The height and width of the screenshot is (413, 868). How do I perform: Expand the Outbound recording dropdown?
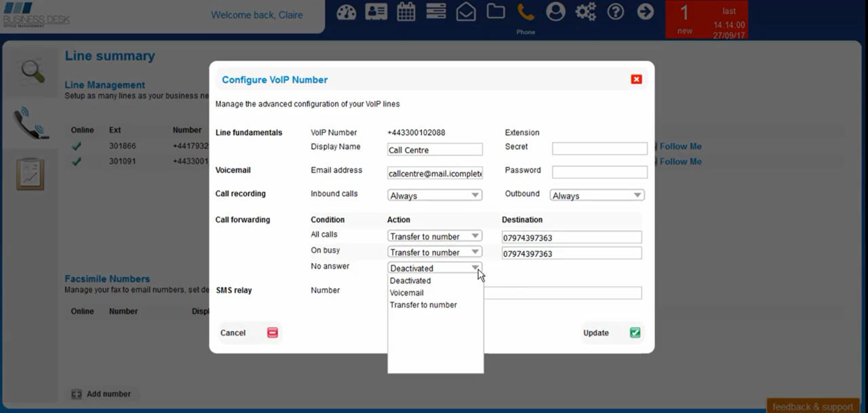point(597,195)
